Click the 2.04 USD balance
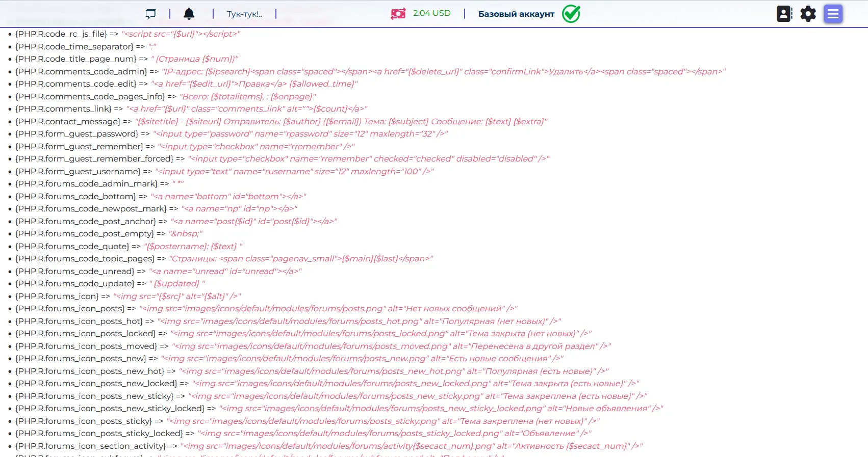868x457 pixels. click(x=431, y=13)
